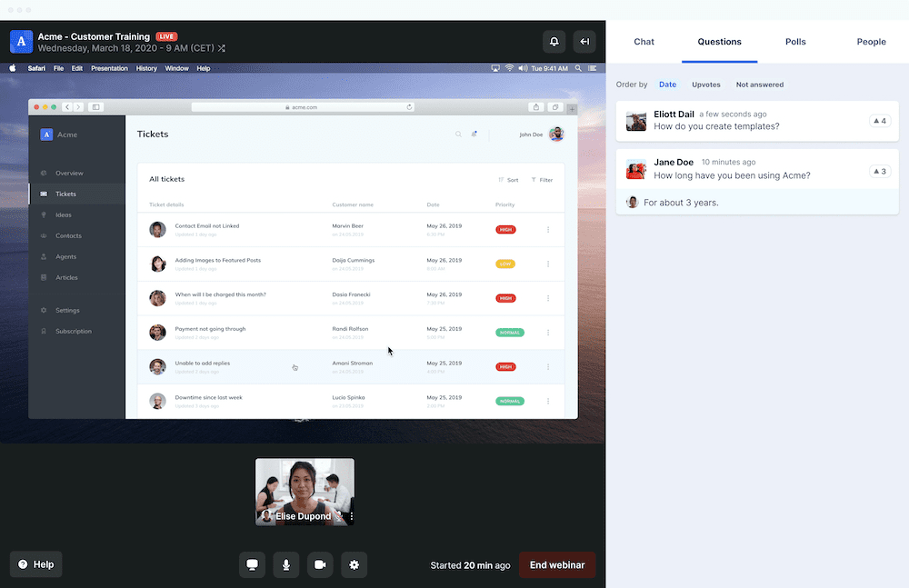Click the notification bell icon
Image resolution: width=909 pixels, height=588 pixels.
(554, 42)
